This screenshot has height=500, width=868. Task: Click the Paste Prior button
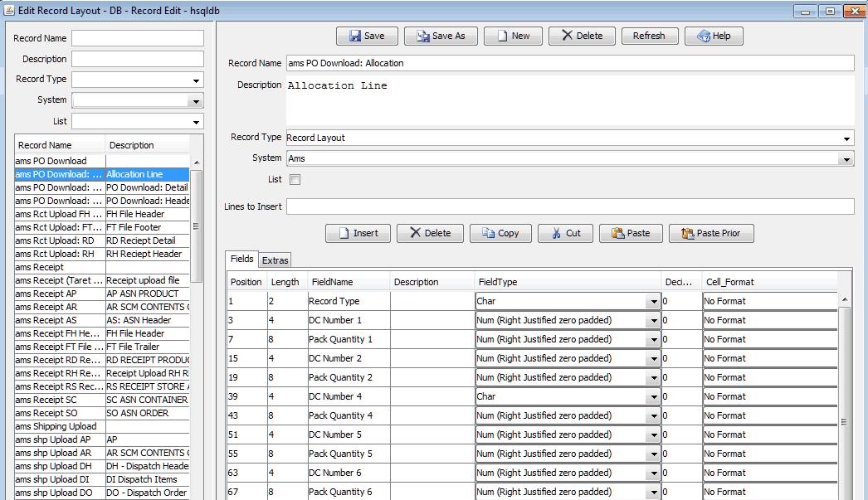point(711,233)
